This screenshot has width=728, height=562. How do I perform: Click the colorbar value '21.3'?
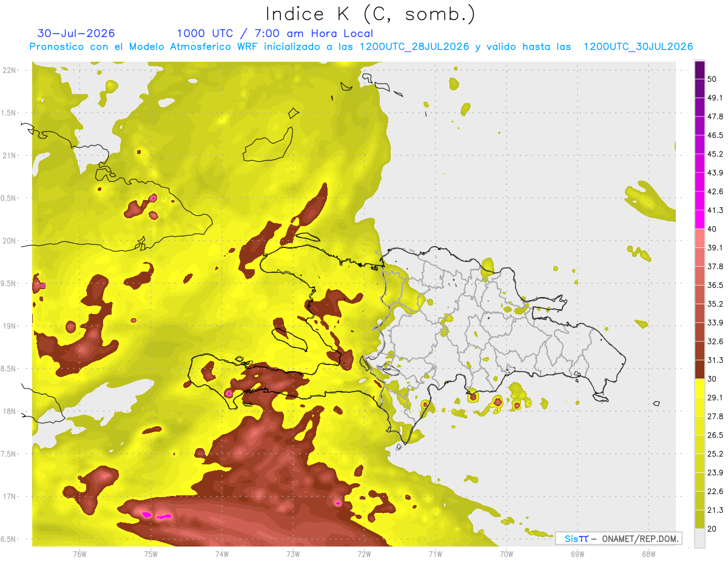coord(715,510)
